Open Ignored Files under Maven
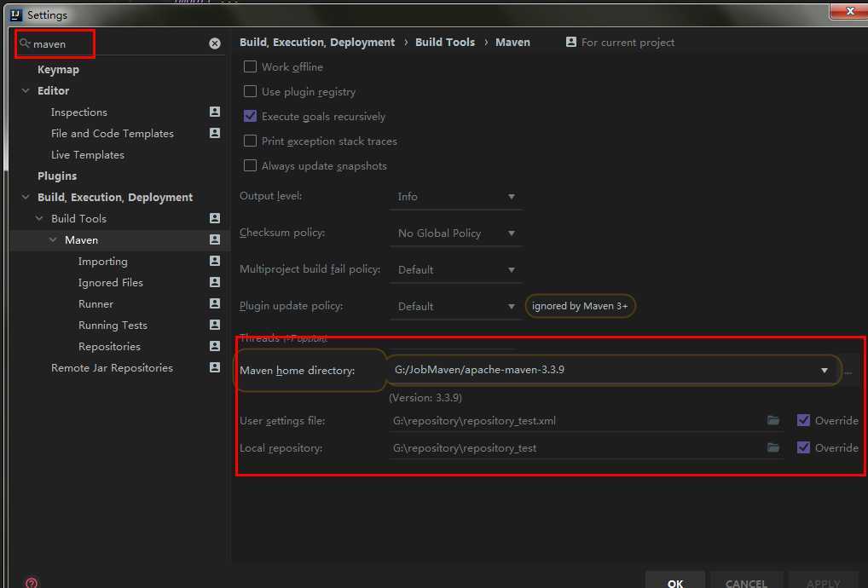The width and height of the screenshot is (868, 588). click(111, 282)
